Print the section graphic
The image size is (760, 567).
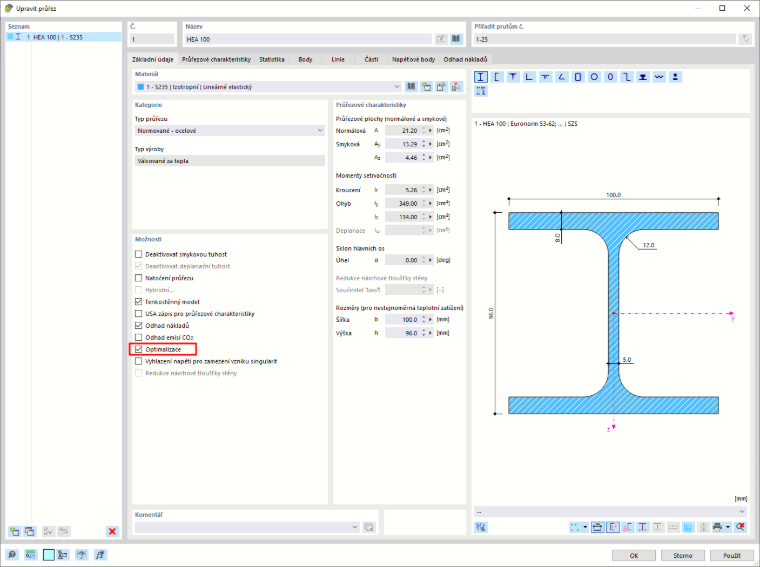click(x=718, y=527)
